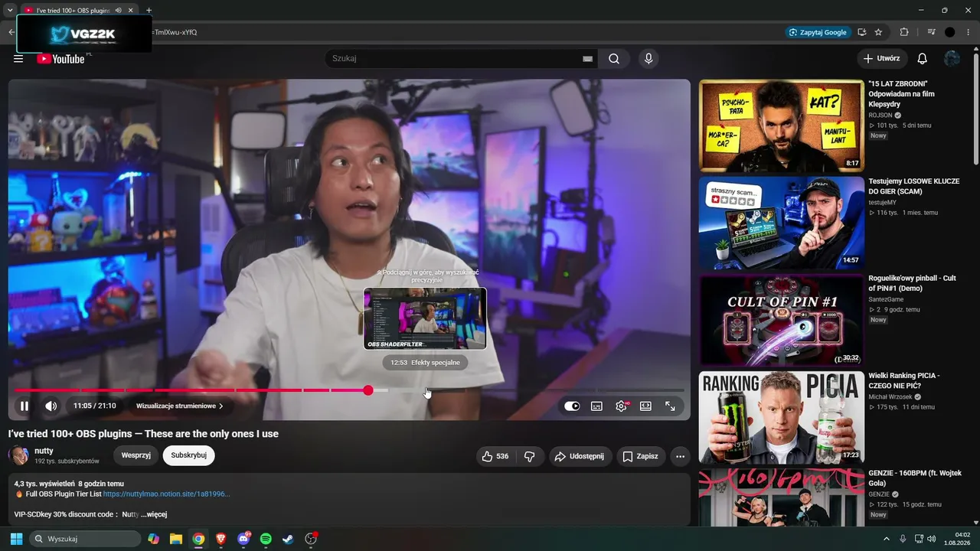Subscribe with the 'Subskrybuj' button
Viewport: 980px width, 551px height.
click(189, 455)
